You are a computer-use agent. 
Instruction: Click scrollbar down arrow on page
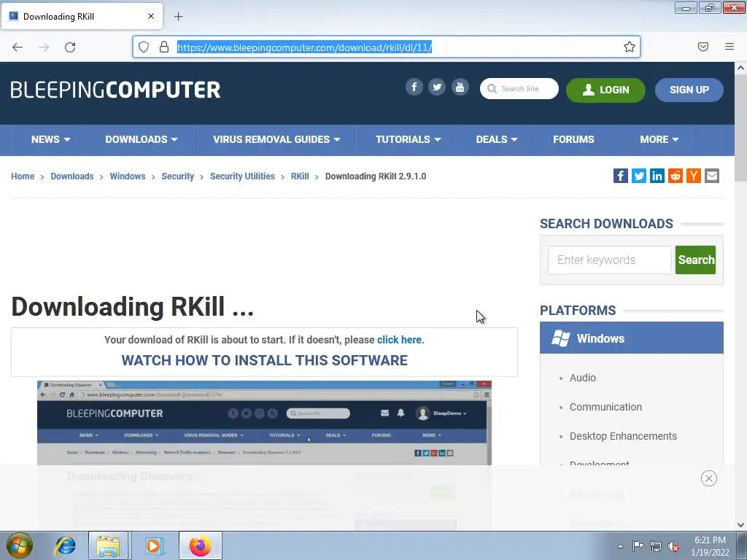pos(740,525)
